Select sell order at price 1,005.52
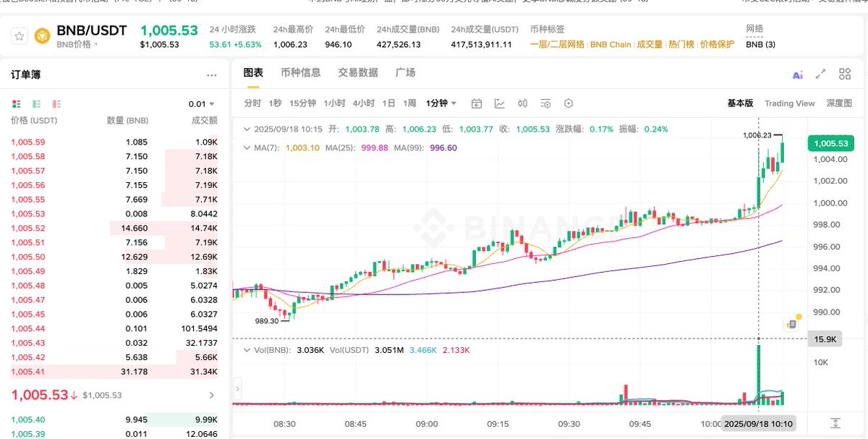The image size is (868, 439). point(114,228)
